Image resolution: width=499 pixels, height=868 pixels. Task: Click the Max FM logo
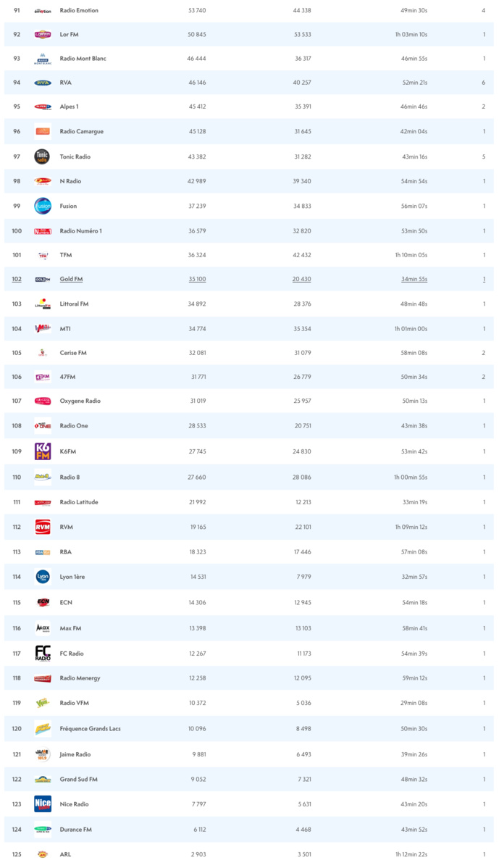point(43,627)
